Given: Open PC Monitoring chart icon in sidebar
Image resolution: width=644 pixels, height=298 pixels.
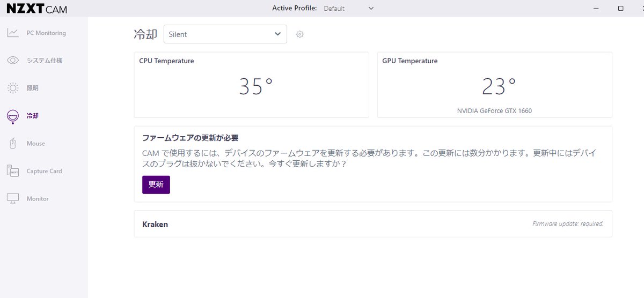Looking at the screenshot, I should tap(13, 33).
